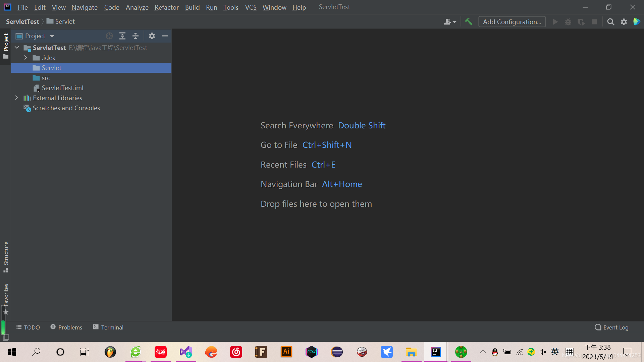This screenshot has height=362, width=644.
Task: Click Add Configuration button
Action: click(x=512, y=22)
